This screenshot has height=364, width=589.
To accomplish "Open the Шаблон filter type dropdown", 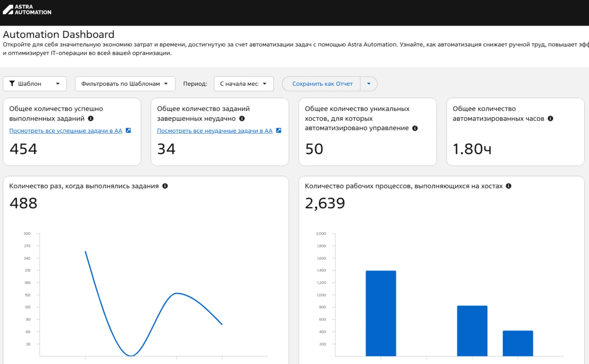I will 35,84.
